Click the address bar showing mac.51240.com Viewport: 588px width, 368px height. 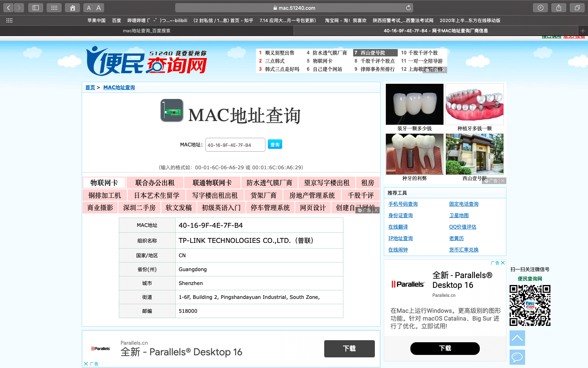coord(294,8)
